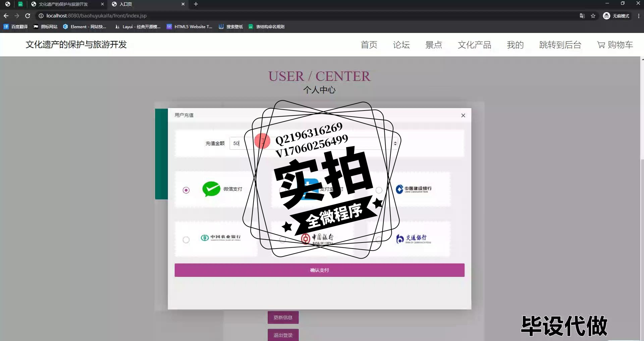644x341 pixels.
Task: Click the amount spinner arrows
Action: [x=395, y=143]
